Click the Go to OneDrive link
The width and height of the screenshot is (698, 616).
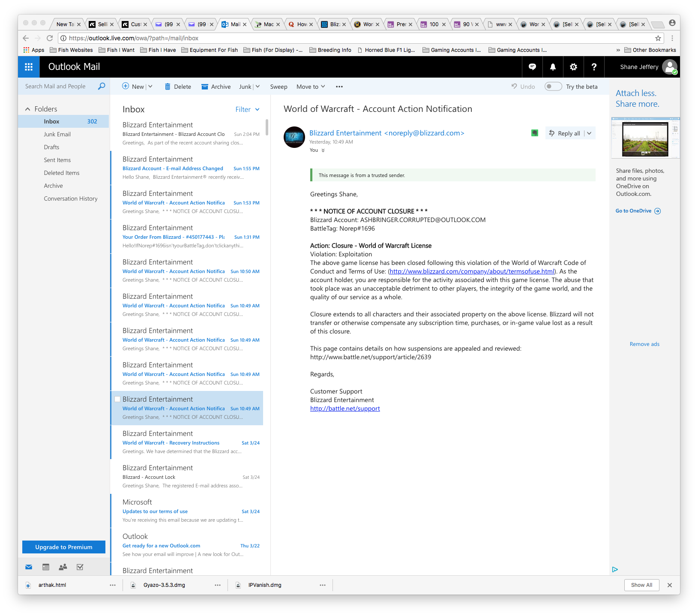point(638,211)
